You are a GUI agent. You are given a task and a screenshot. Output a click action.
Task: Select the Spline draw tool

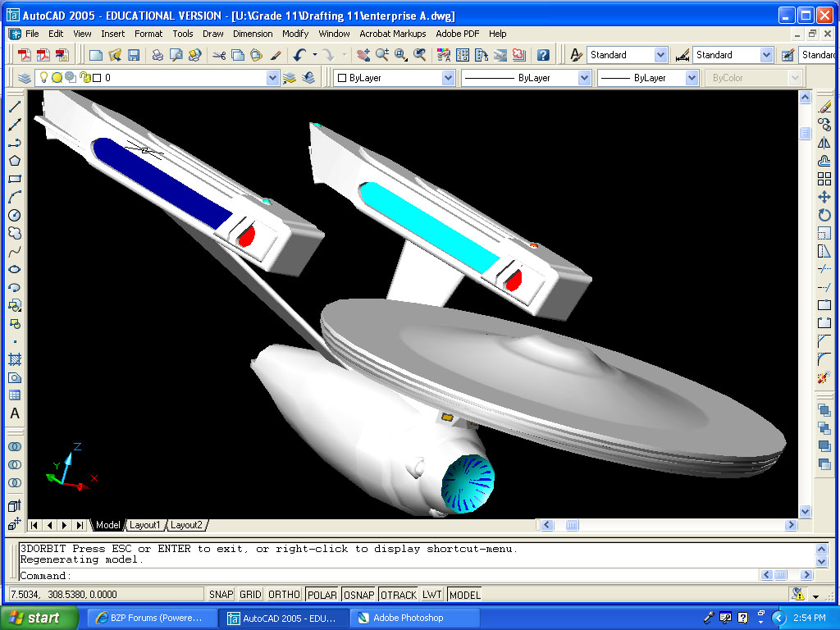click(x=15, y=251)
